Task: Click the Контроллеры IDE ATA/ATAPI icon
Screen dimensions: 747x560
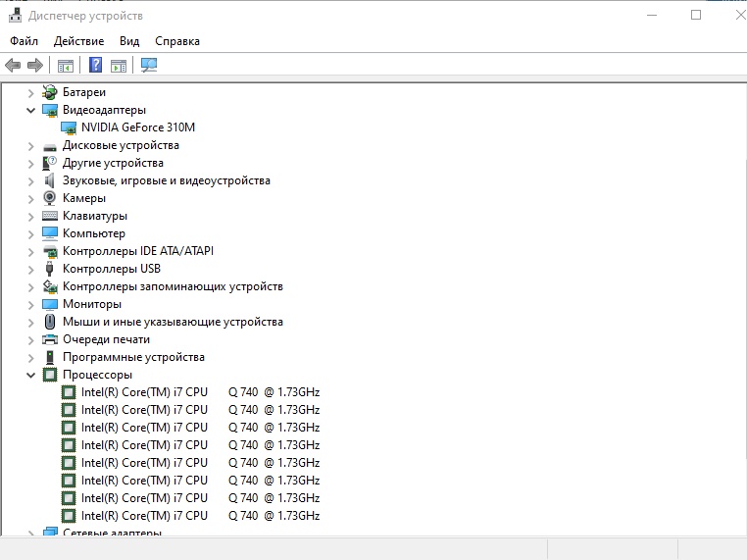Action: click(50, 252)
